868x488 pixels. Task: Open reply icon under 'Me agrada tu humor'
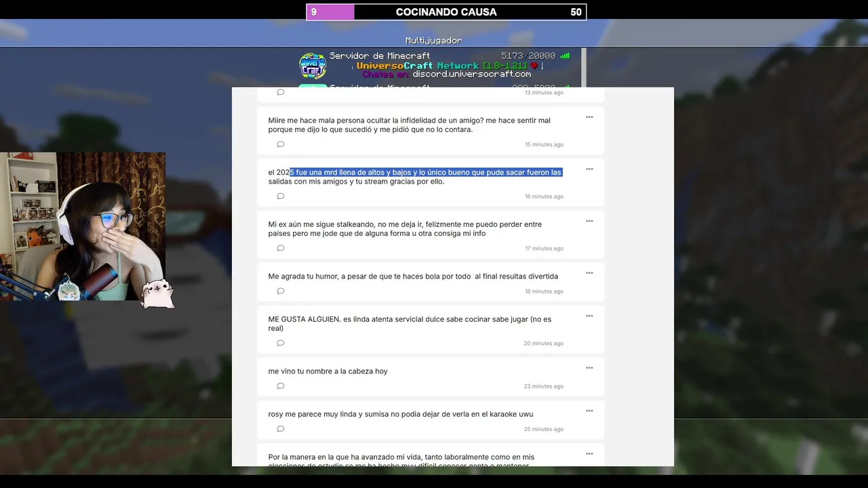(x=281, y=291)
